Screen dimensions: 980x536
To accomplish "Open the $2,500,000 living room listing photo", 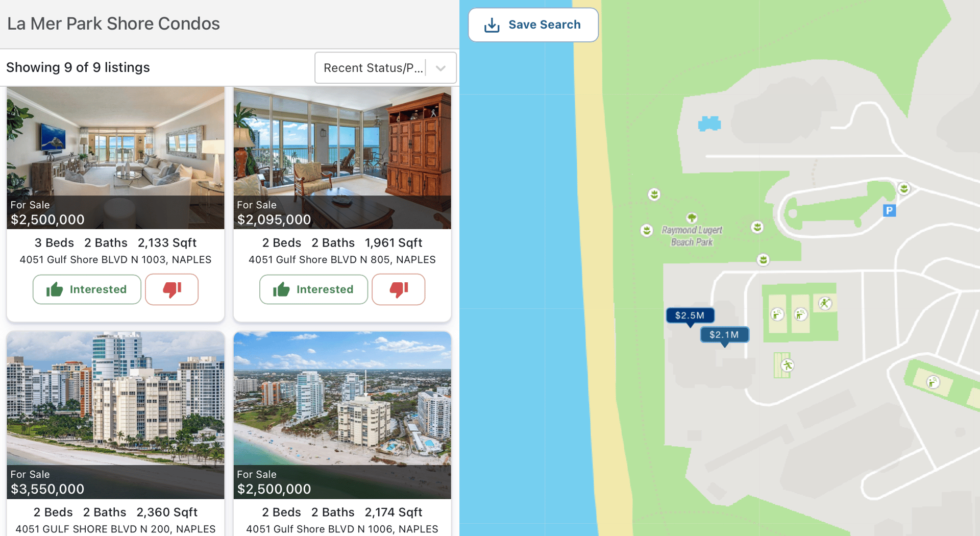I will [x=115, y=158].
